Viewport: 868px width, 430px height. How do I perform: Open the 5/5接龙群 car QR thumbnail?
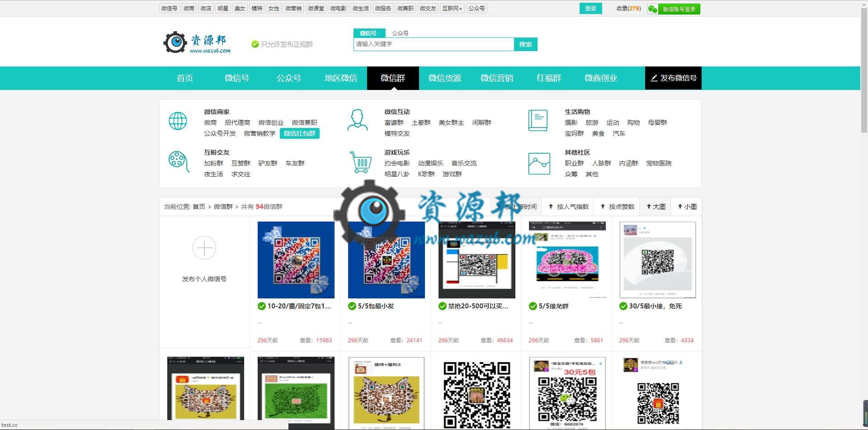[567, 260]
